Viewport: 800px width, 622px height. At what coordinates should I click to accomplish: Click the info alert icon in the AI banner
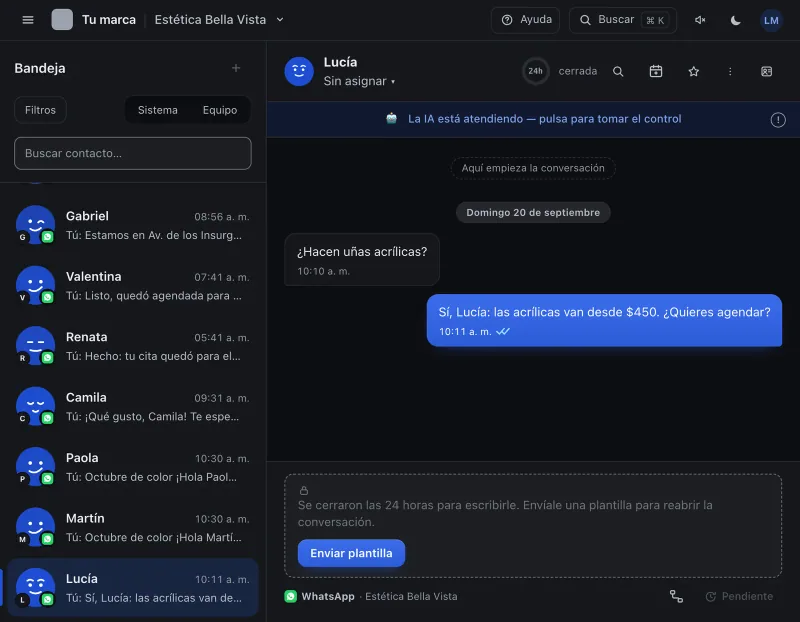coord(778,120)
